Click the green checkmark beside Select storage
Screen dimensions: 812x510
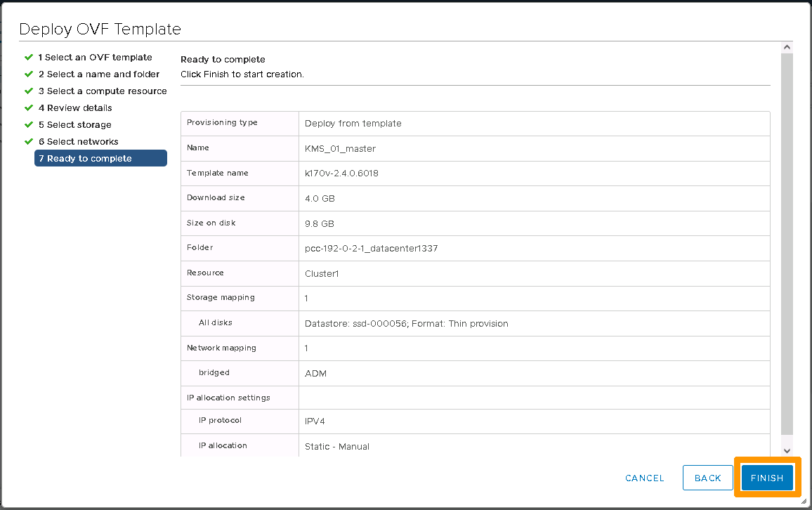[29, 124]
